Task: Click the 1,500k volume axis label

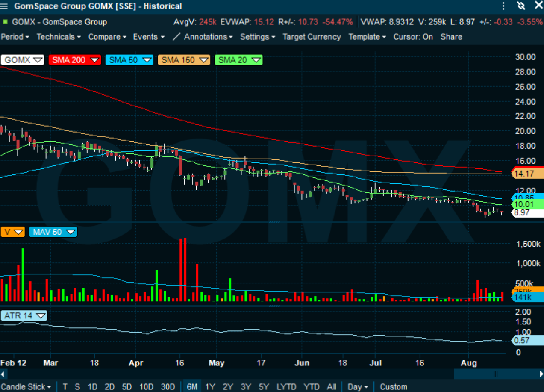Action: (529, 244)
